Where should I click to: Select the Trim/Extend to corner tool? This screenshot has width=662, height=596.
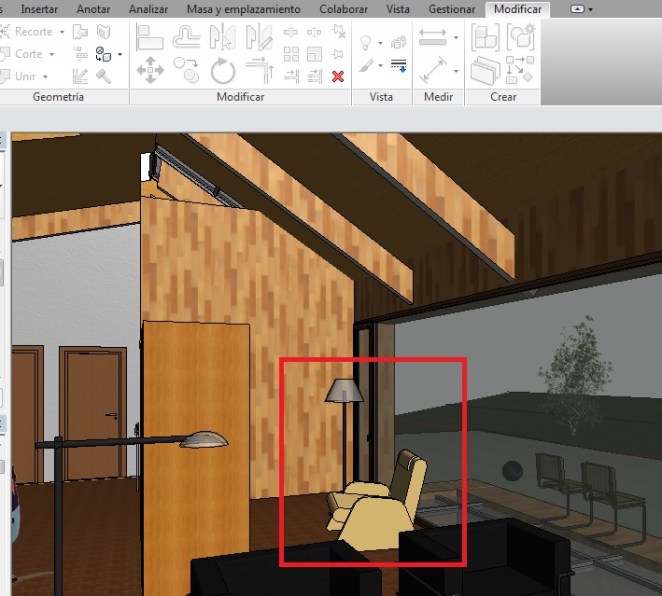[259, 70]
